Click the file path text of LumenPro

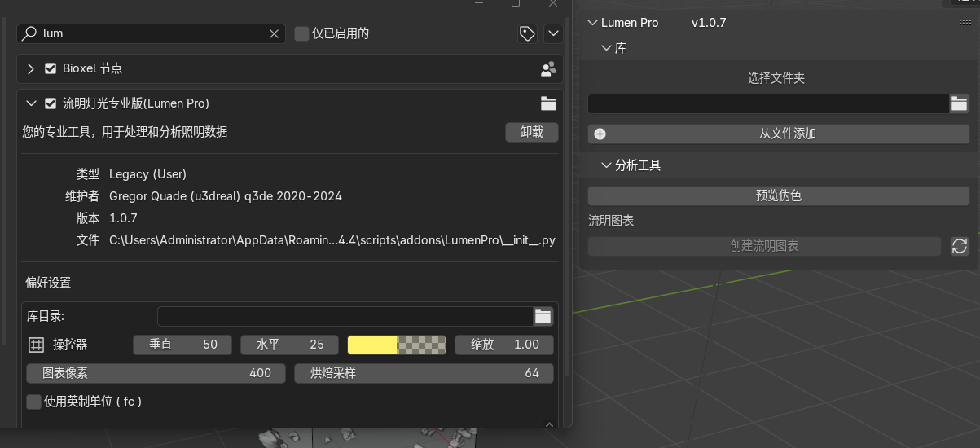(332, 240)
